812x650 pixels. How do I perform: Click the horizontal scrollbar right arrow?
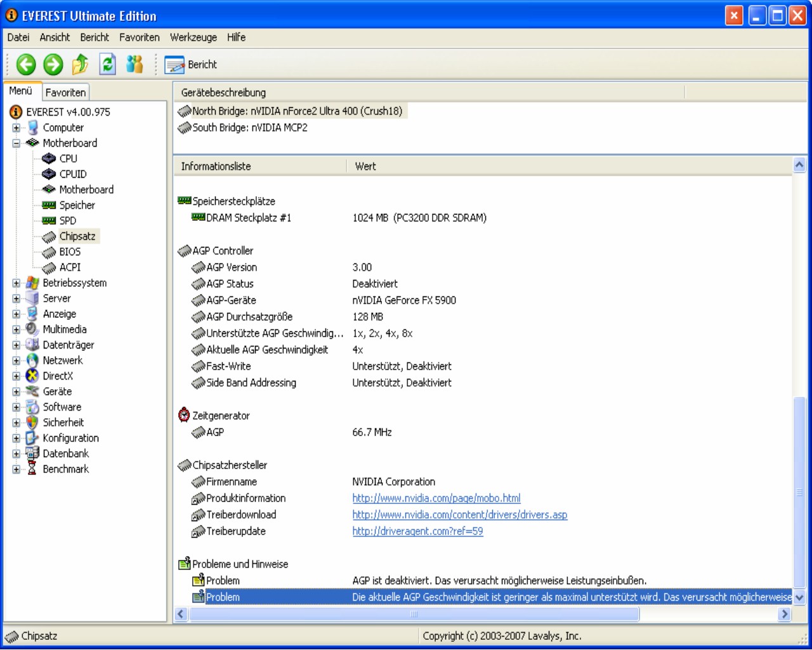pos(785,614)
